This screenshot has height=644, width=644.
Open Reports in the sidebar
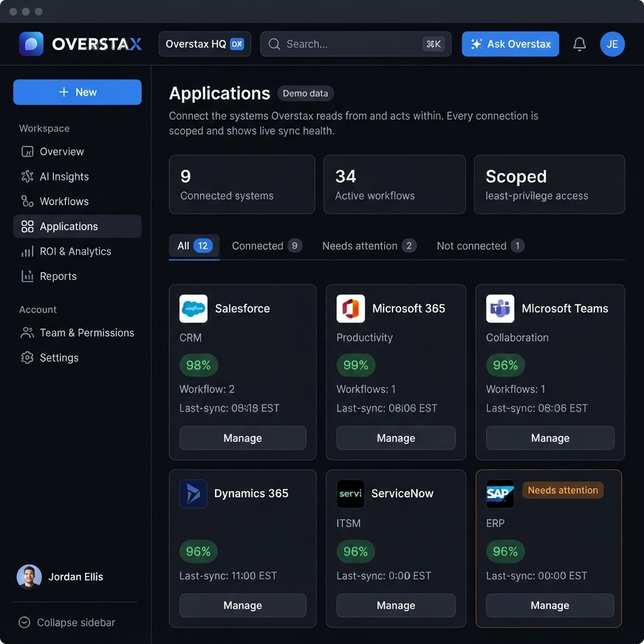(x=77, y=276)
